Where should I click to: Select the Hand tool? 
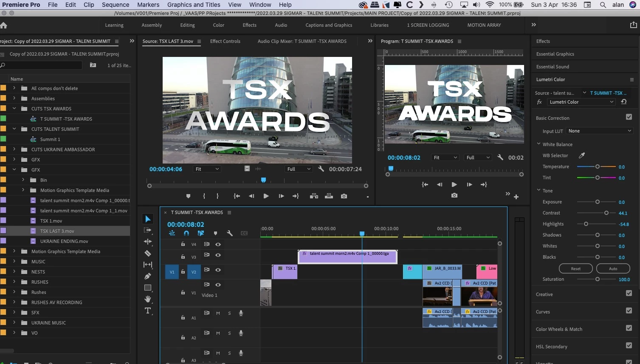point(148,299)
